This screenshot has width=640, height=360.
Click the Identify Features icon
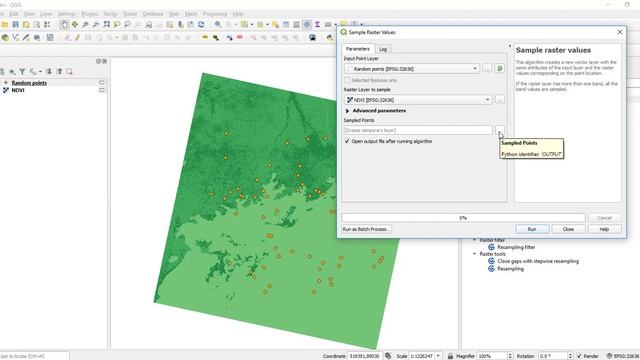(x=218, y=24)
